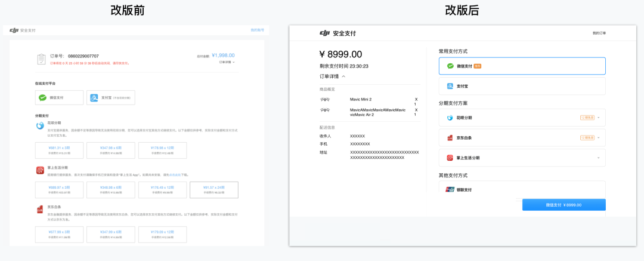The height and width of the screenshot is (261, 644).
Task: Select 花呗 ¥681.31 x 3期 installment
Action: tap(59, 151)
